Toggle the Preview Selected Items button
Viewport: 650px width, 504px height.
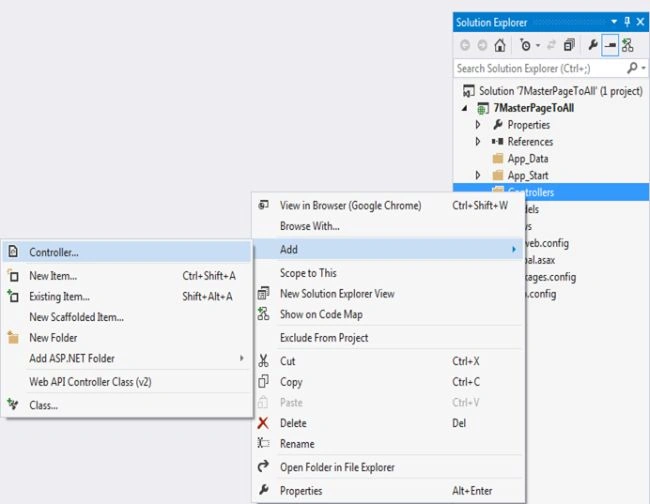click(x=610, y=45)
